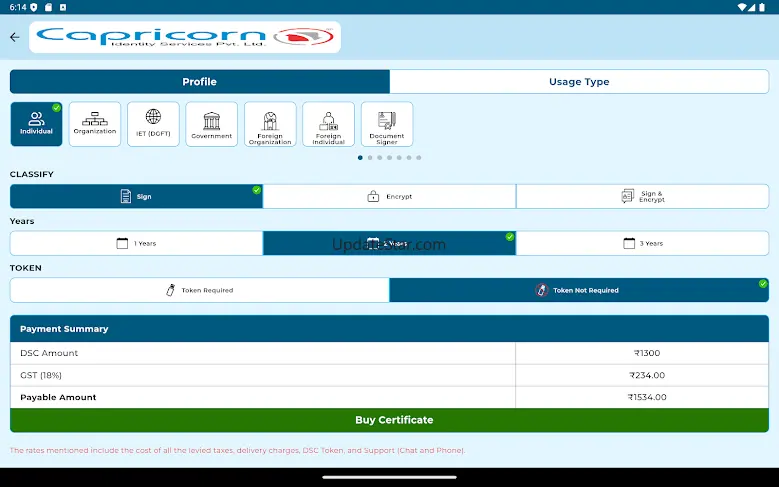Set validity to 1 Years
The height and width of the screenshot is (487, 779).
tap(136, 243)
